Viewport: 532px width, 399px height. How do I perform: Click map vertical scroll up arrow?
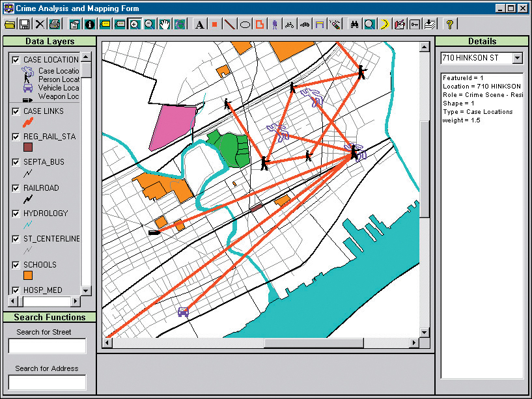[425, 47]
